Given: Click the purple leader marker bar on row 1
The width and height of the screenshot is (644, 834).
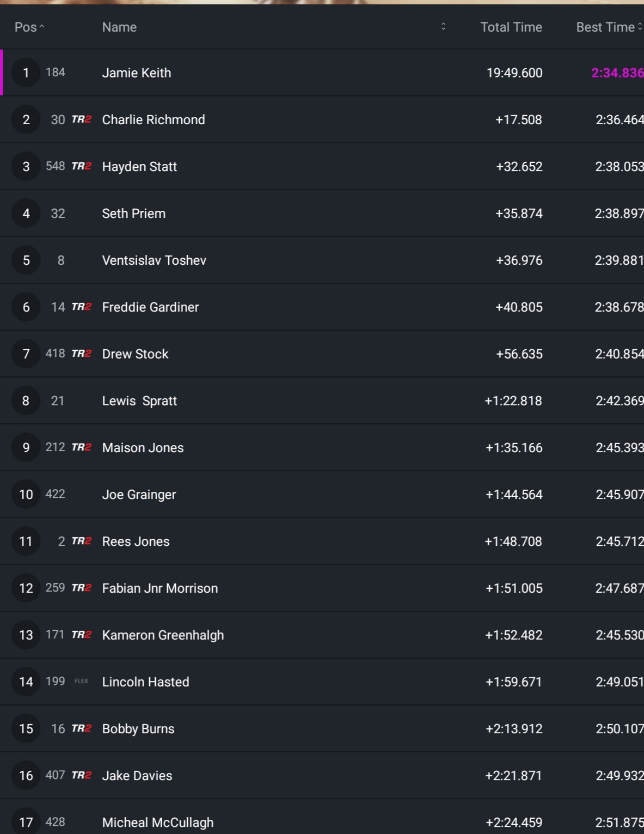Looking at the screenshot, I should (x=2, y=72).
